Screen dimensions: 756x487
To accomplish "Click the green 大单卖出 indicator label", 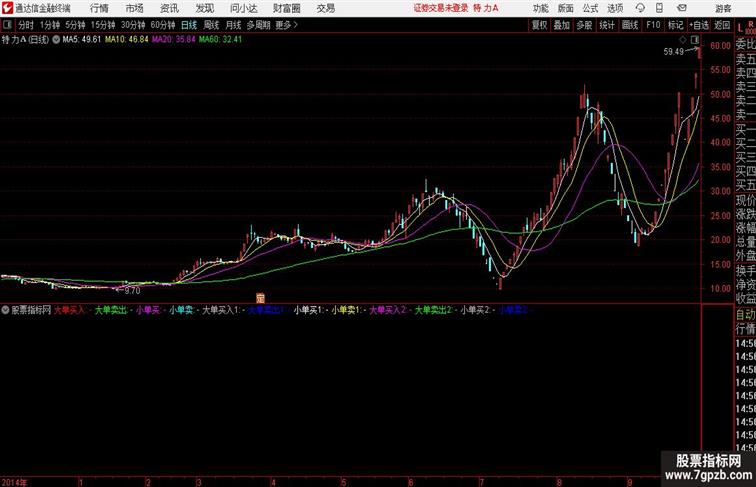I will pos(110,310).
